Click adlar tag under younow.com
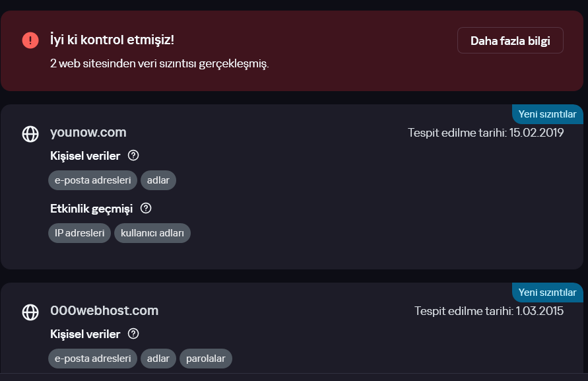The width and height of the screenshot is (588, 381). point(158,180)
